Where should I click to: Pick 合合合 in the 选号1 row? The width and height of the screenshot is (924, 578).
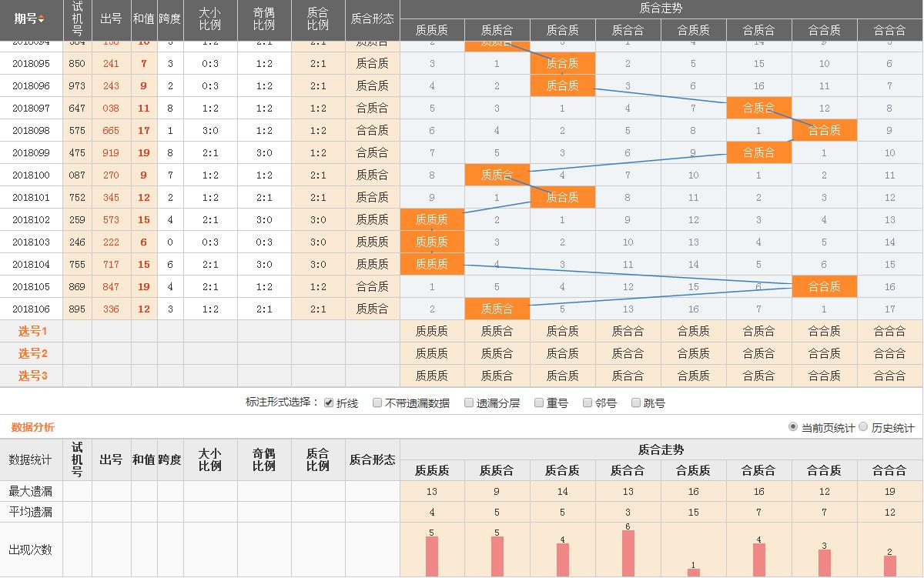890,332
